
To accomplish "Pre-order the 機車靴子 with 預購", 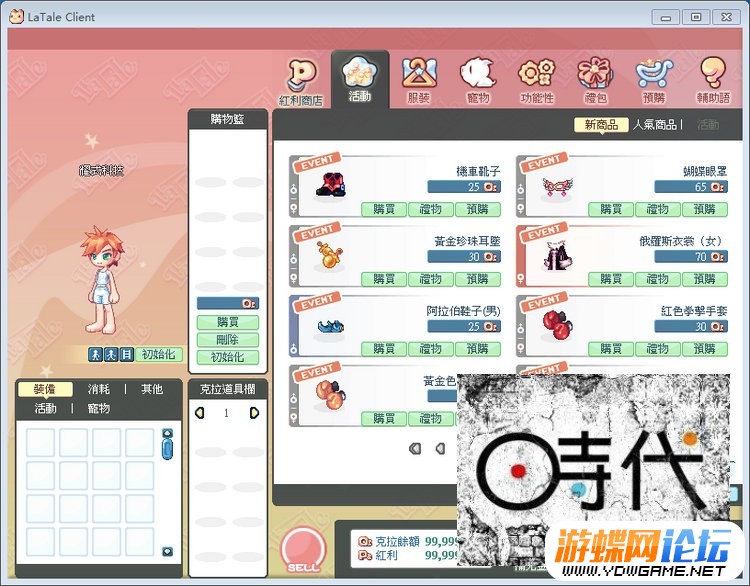I will point(477,209).
